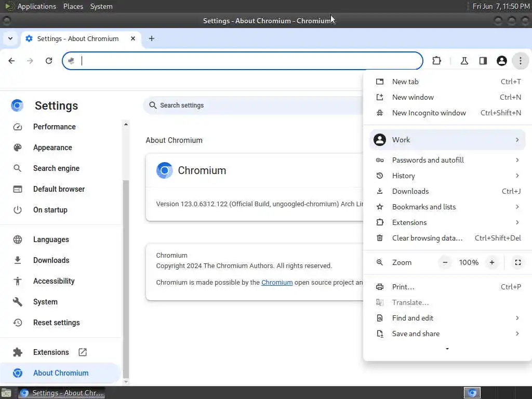Close the Settings - About Chromium tab
532x399 pixels.
[x=133, y=38]
